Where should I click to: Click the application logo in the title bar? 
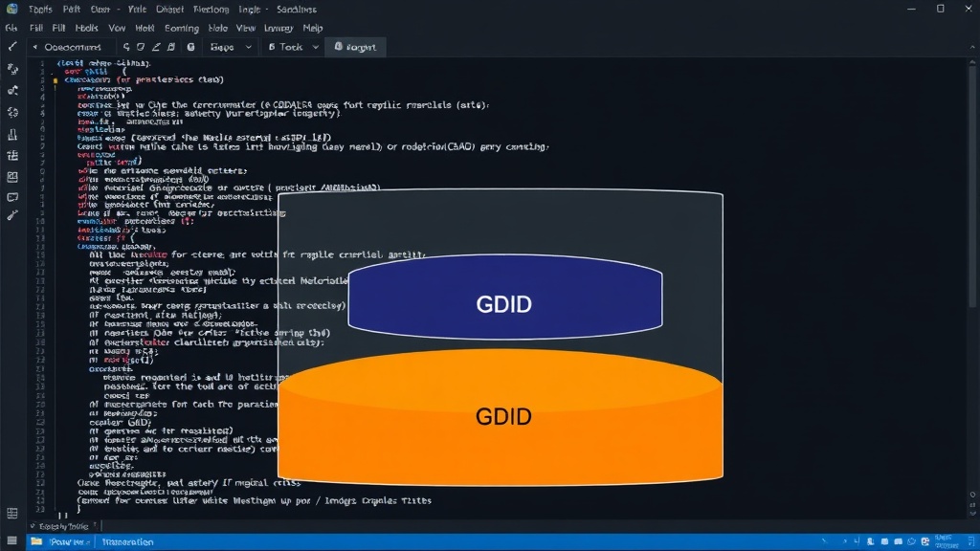(11, 9)
